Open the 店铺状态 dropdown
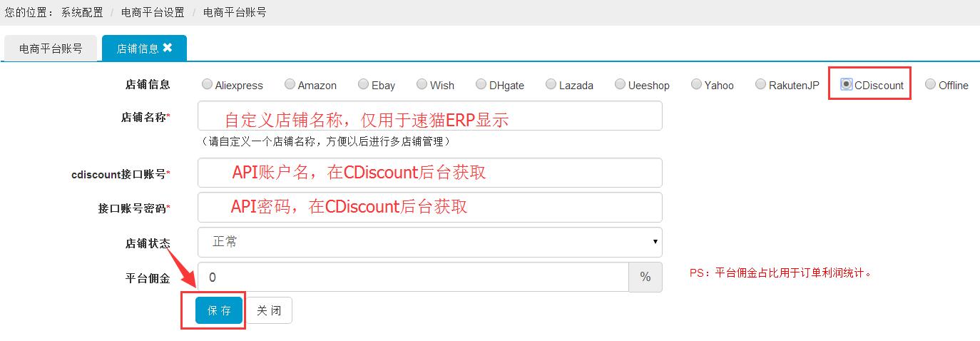Viewport: 980px width, 341px height. (x=429, y=242)
